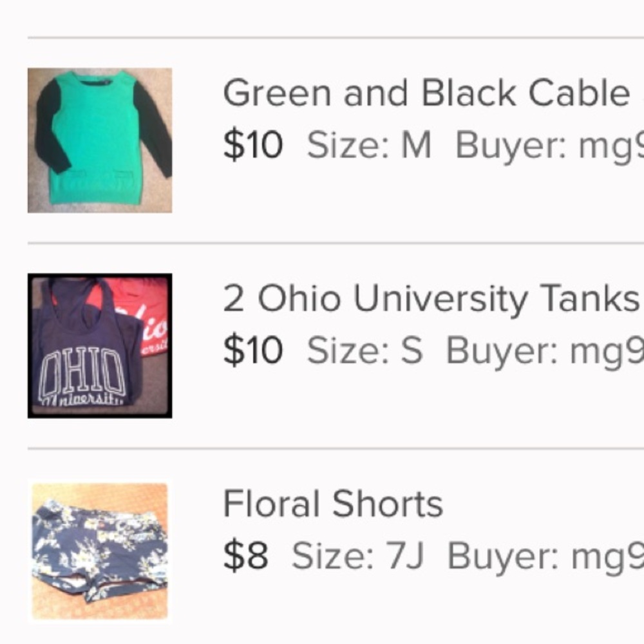Open the floral shorts photo

coord(100,552)
